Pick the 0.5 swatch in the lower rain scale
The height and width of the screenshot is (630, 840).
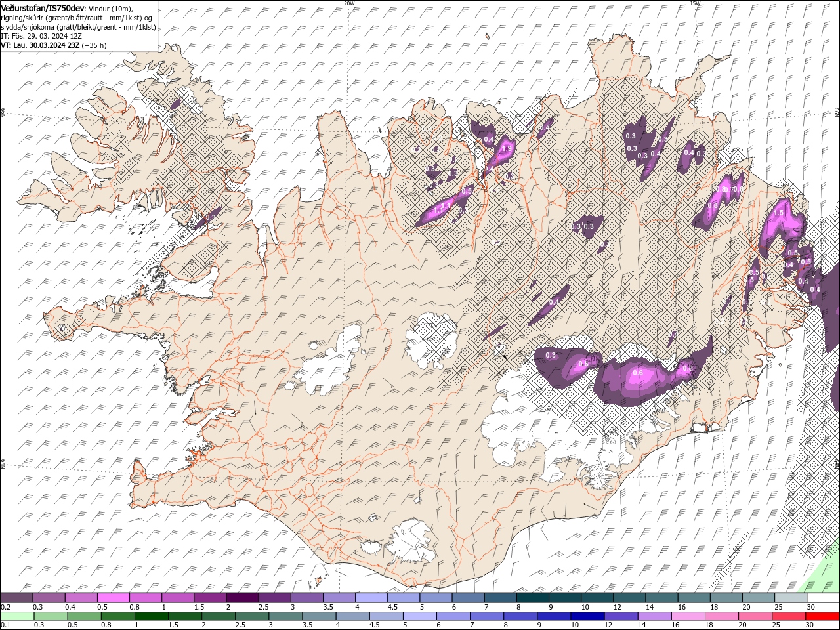(x=84, y=616)
